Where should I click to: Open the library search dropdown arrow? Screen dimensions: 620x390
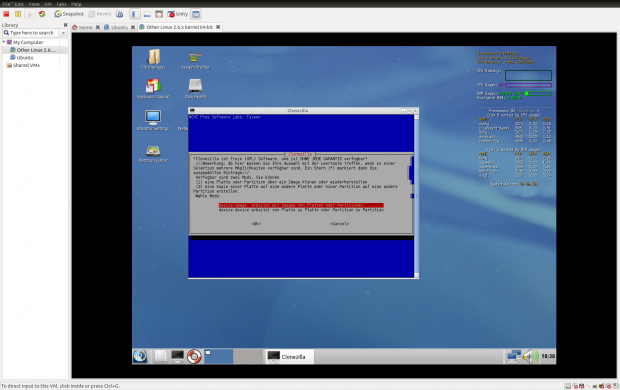pyautogui.click(x=63, y=33)
